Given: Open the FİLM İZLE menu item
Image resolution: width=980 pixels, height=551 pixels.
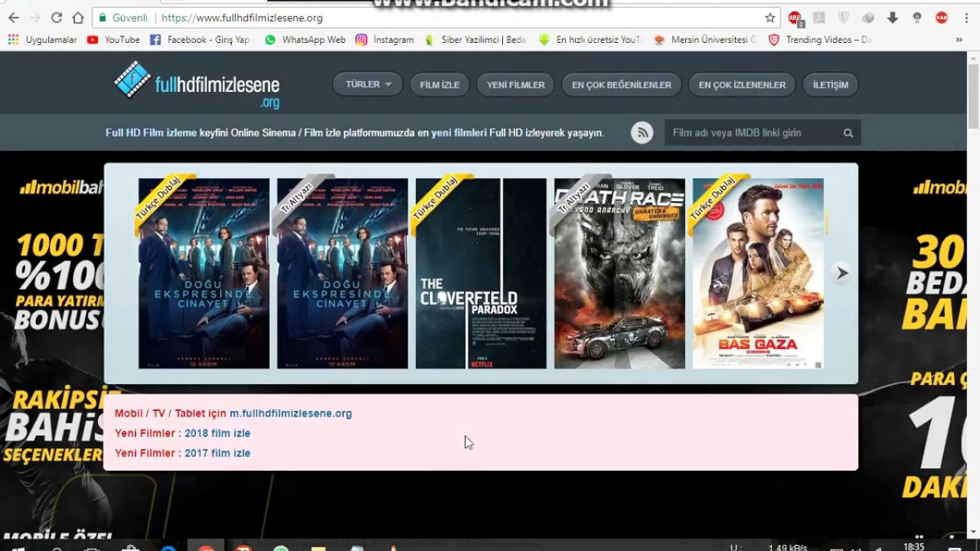Looking at the screenshot, I should pyautogui.click(x=439, y=85).
